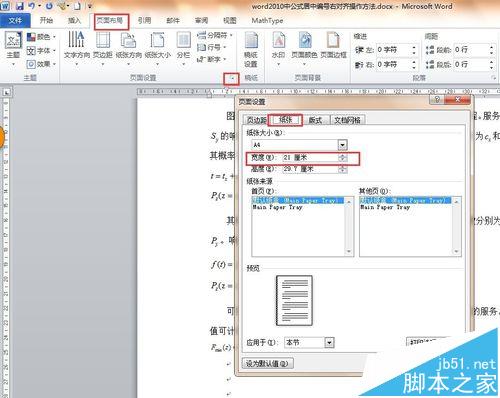Open the 分隔符 breaks dropdown
The width and height of the screenshot is (500, 398).
(215, 35)
